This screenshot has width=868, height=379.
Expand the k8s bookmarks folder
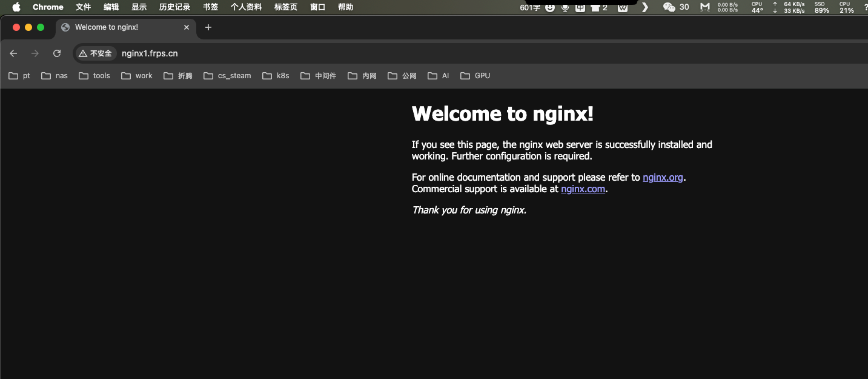[276, 76]
